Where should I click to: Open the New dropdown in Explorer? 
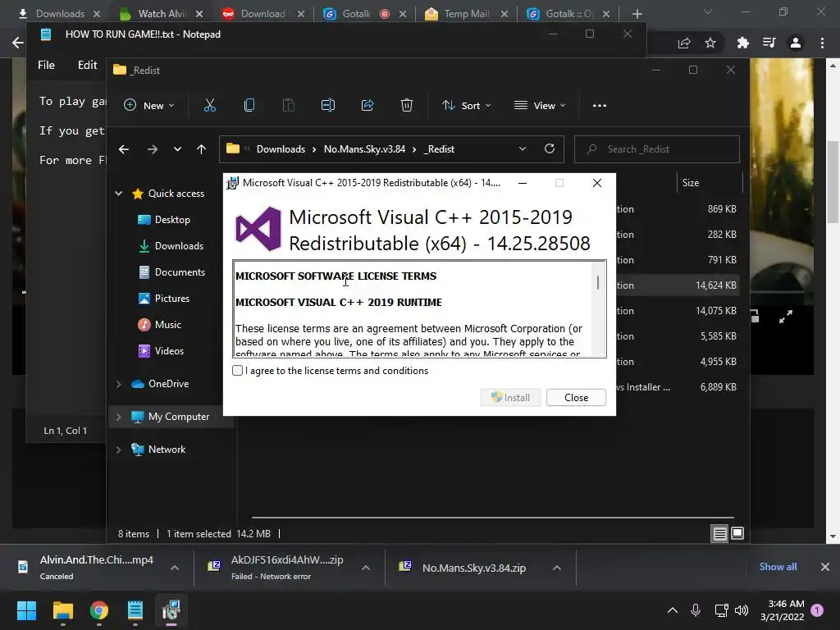click(x=149, y=106)
